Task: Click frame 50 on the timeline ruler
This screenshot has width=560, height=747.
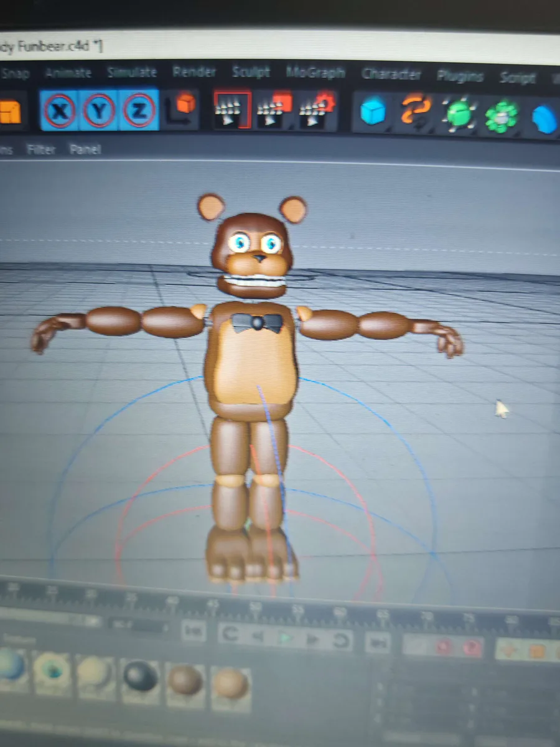Action: (x=255, y=605)
